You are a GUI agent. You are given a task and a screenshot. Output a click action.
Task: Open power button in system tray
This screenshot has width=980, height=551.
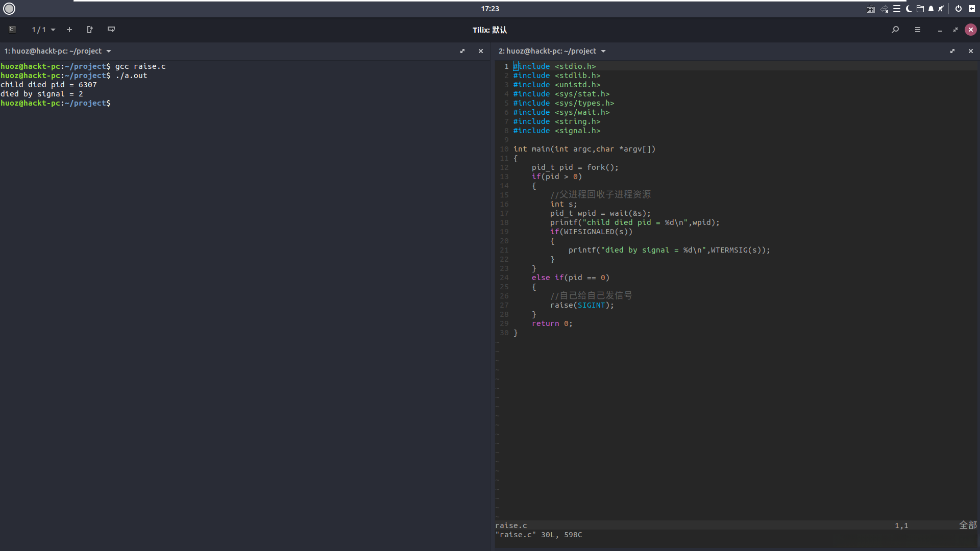959,9
